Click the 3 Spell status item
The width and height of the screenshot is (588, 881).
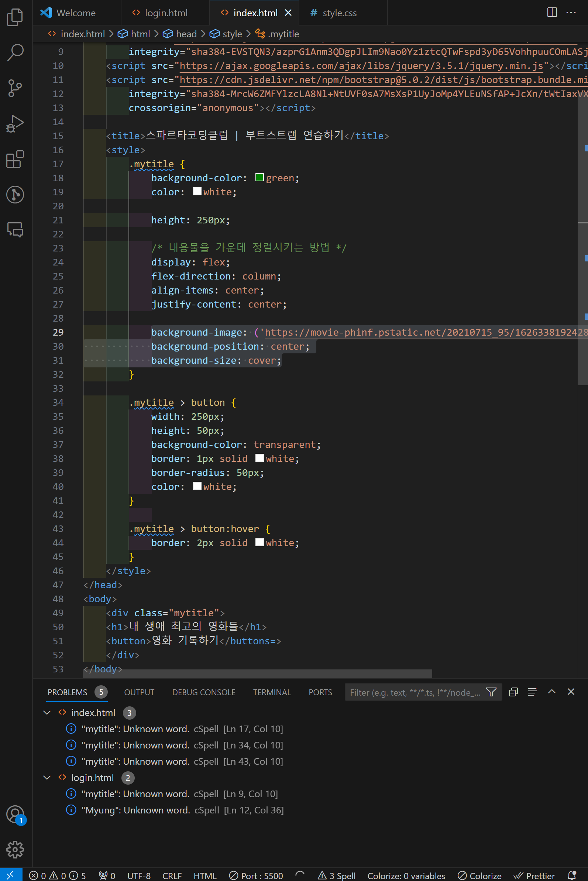[x=336, y=876]
